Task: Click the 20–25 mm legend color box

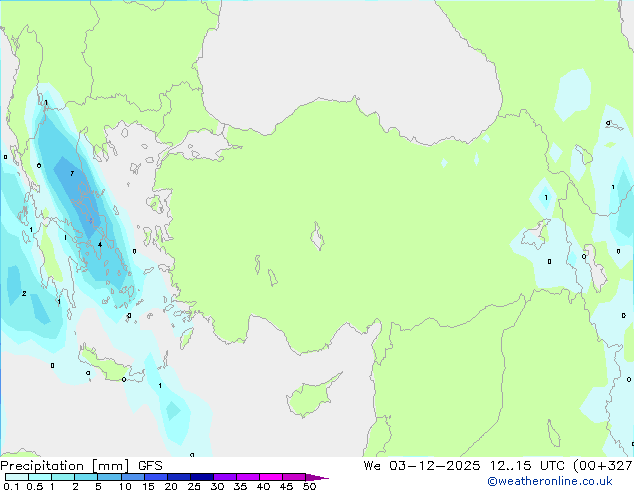Action: [x=179, y=477]
